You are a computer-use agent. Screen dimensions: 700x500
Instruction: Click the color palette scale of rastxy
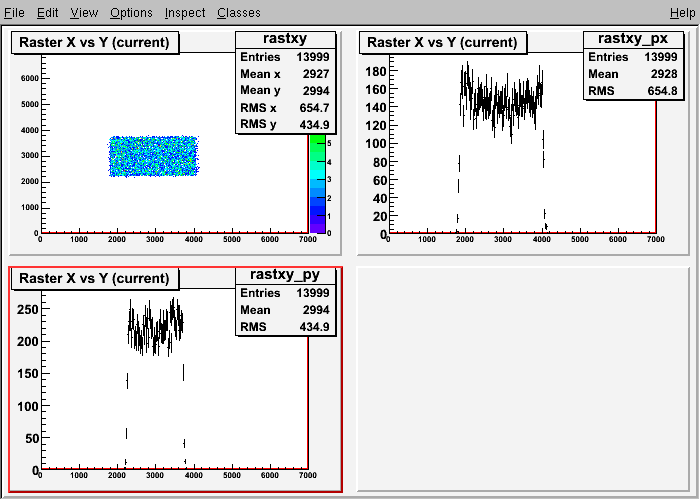(317, 183)
